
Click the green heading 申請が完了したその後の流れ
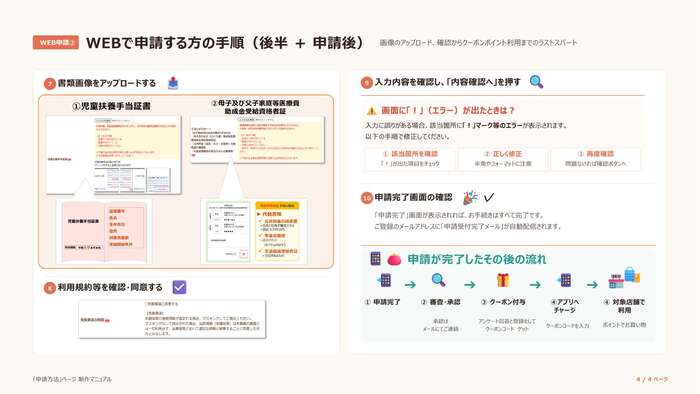[x=477, y=259]
